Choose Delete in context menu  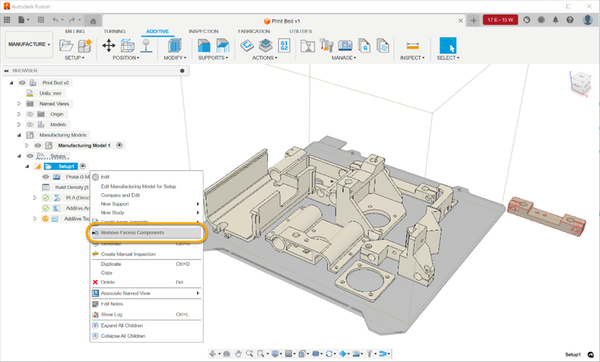pyautogui.click(x=147, y=282)
